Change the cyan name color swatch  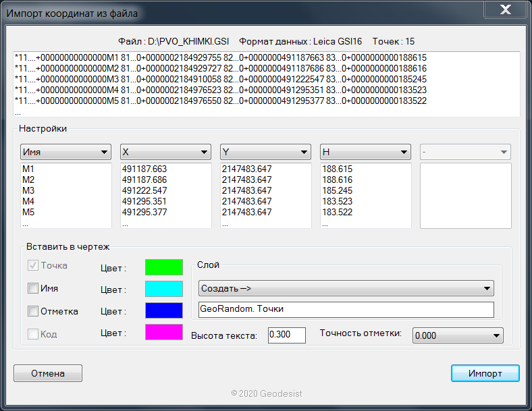(164, 289)
